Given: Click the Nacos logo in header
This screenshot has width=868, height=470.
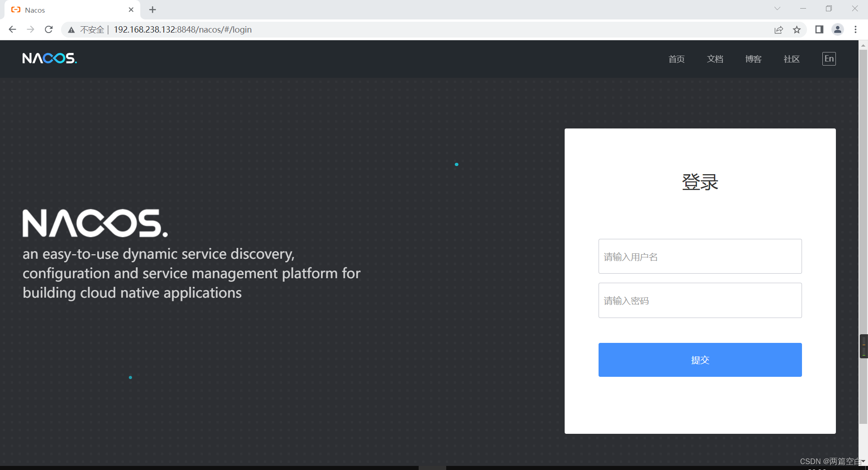Looking at the screenshot, I should [50, 58].
